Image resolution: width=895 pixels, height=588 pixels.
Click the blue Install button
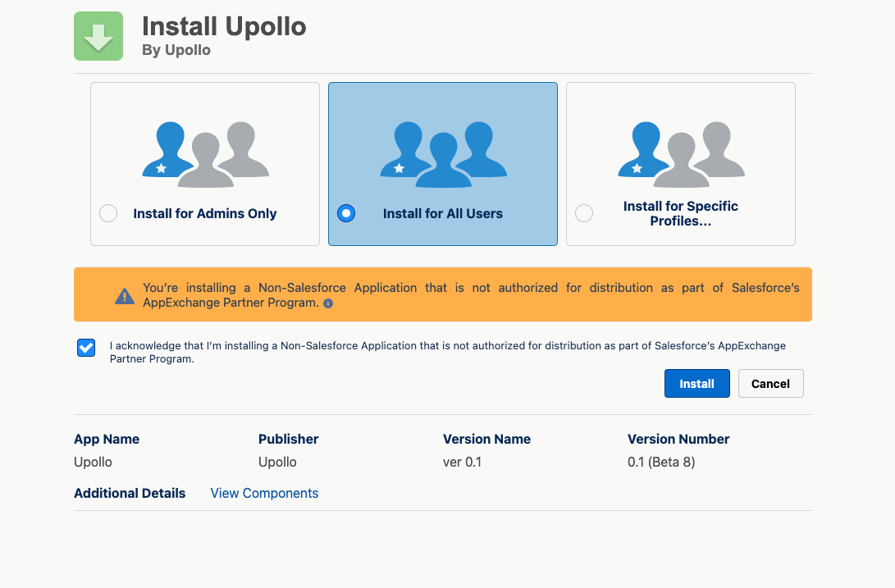[x=697, y=384]
